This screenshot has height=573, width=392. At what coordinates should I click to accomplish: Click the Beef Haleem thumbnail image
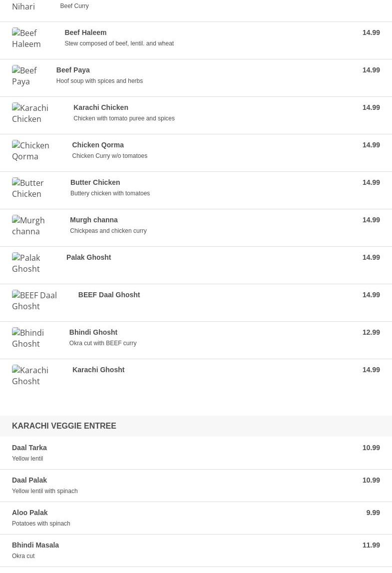[26, 38]
